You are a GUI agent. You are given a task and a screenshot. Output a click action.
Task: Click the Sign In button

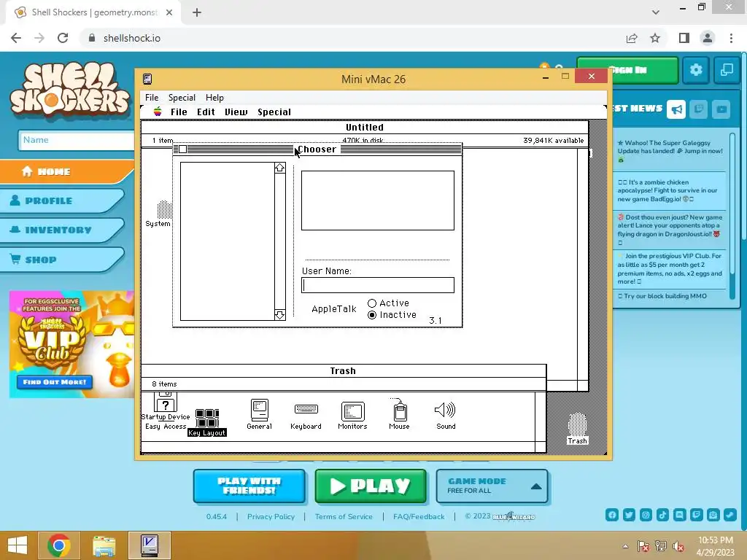pyautogui.click(x=627, y=70)
